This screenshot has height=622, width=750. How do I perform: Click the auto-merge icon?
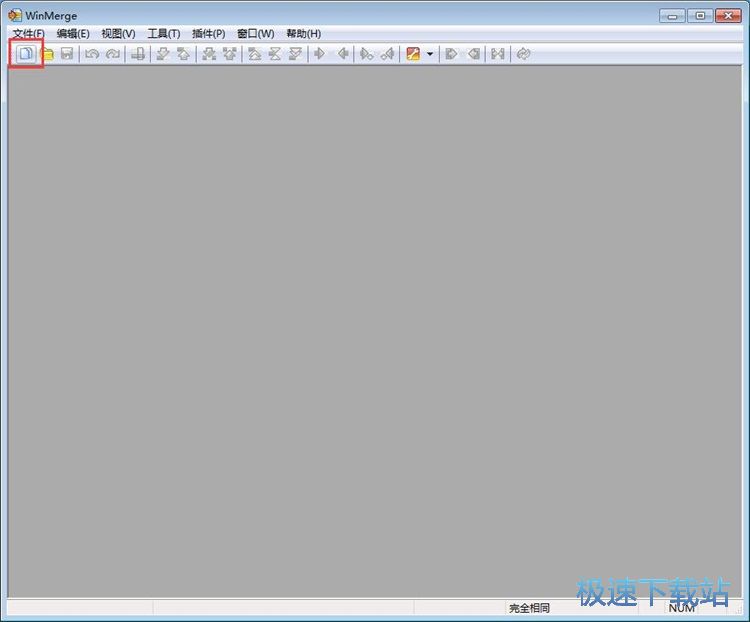pos(498,54)
